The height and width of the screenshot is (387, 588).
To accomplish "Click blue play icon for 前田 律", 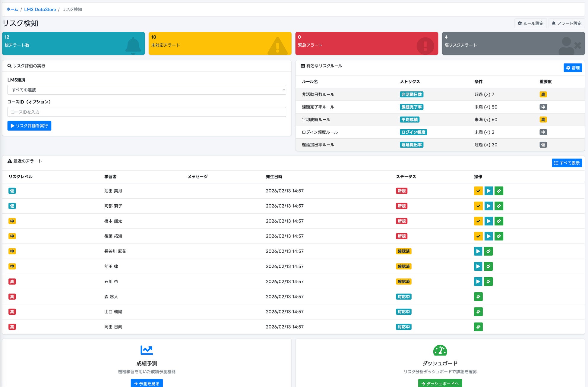I will point(478,266).
